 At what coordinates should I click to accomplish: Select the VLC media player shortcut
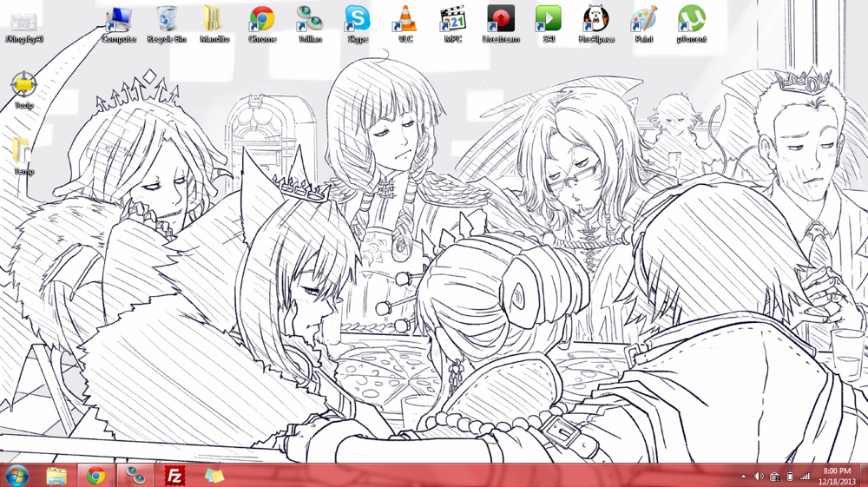point(405,25)
